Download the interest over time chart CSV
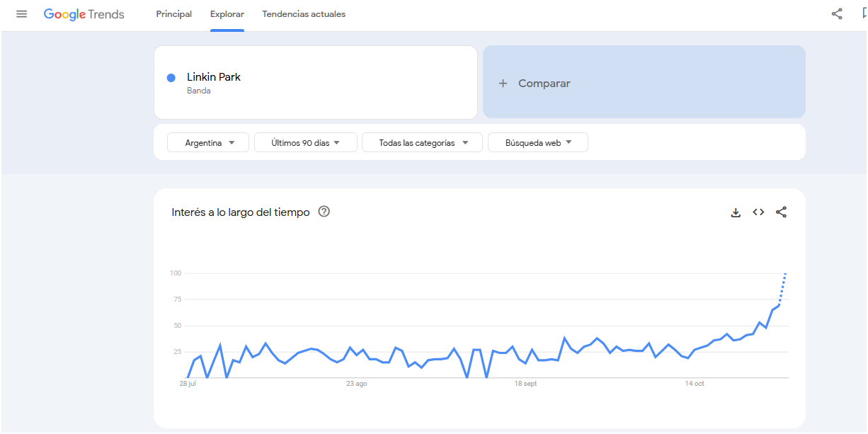The width and height of the screenshot is (868, 434). [736, 212]
